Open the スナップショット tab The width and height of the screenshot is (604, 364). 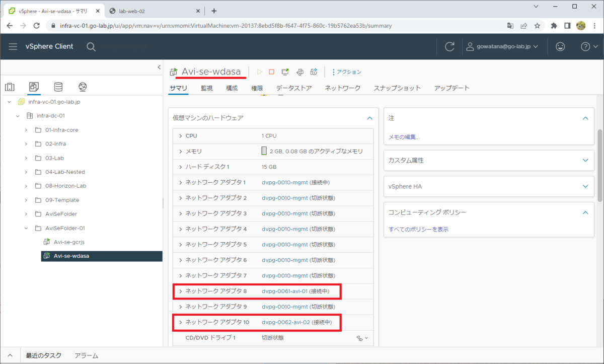(x=397, y=88)
